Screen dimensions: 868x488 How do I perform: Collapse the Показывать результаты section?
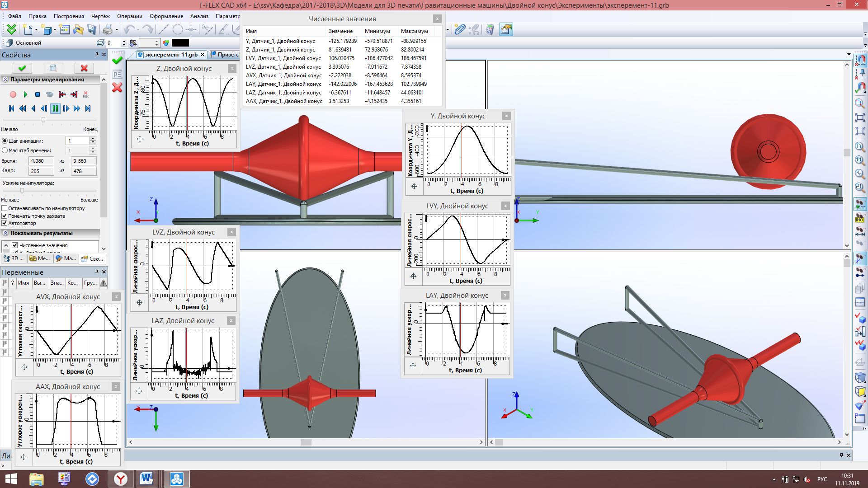[x=5, y=233]
